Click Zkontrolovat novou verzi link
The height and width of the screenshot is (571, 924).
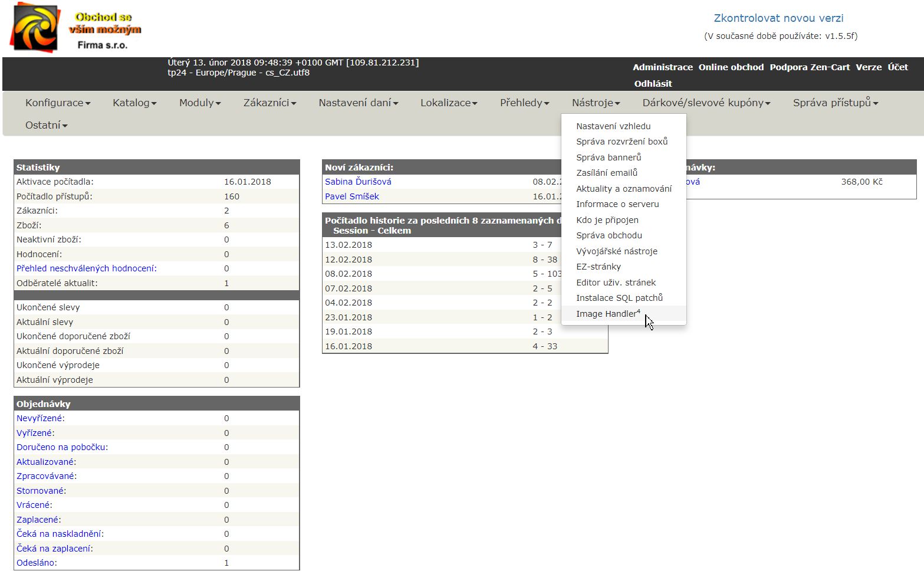point(778,18)
